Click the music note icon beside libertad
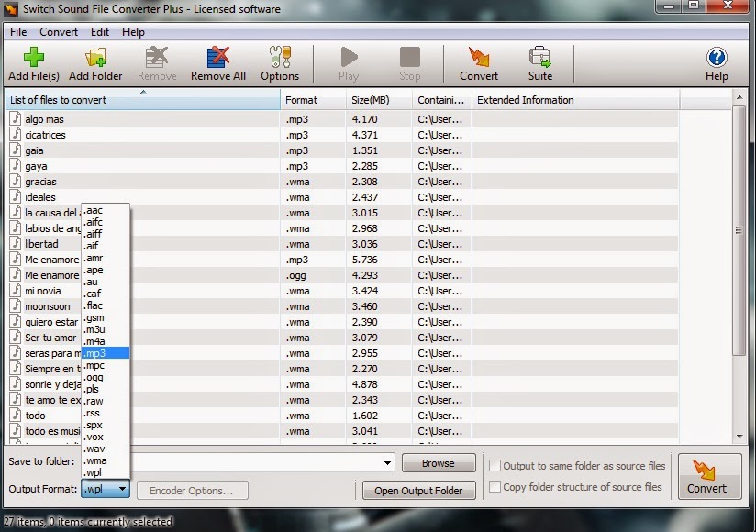This screenshot has width=756, height=532. (x=16, y=243)
